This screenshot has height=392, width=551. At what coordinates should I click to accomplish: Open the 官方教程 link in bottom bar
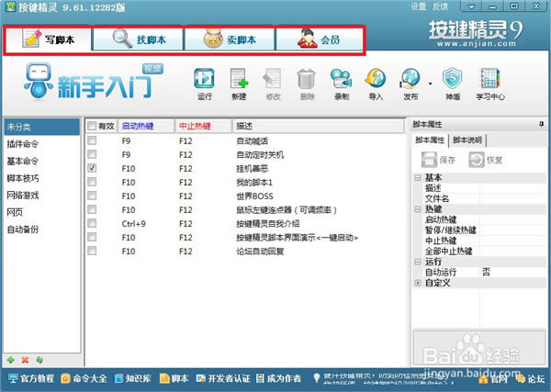pyautogui.click(x=30, y=378)
